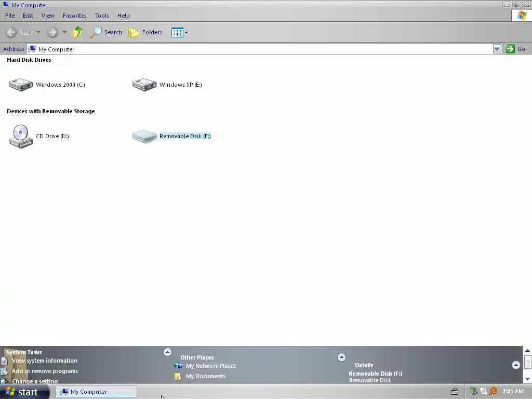Click the My Network Places icon

(178, 366)
